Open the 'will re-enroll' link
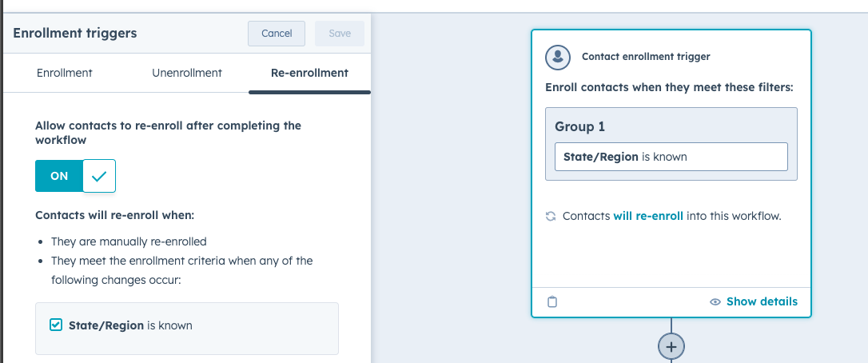Viewport: 868px width, 363px height. point(648,216)
